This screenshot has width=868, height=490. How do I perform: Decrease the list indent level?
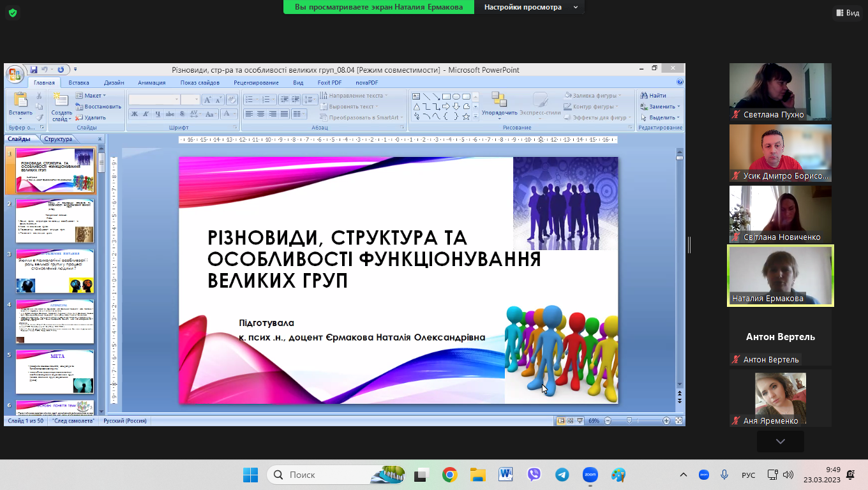coord(284,100)
